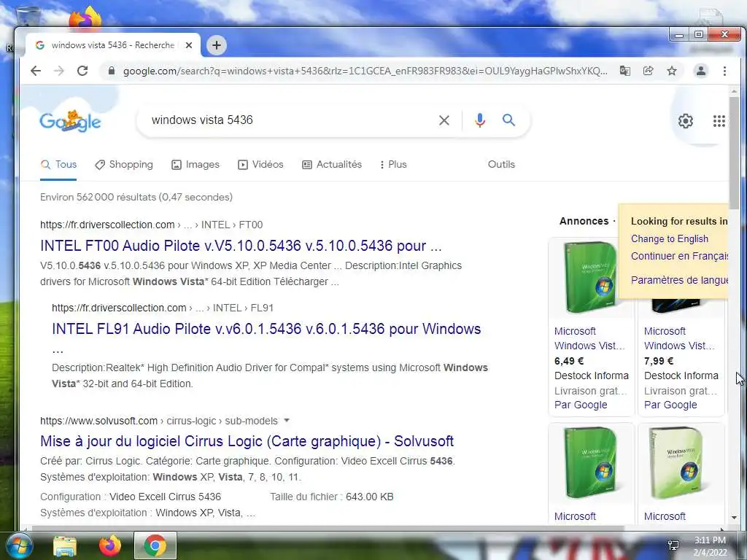
Task: Expand the solvusoft.com result dropdown arrow
Action: click(287, 421)
